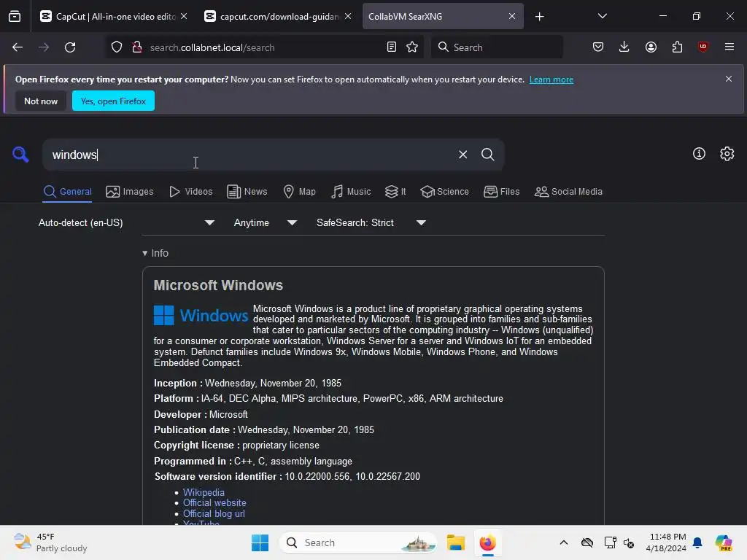Open the Official website link
Viewport: 747px width, 560px height.
click(x=214, y=503)
